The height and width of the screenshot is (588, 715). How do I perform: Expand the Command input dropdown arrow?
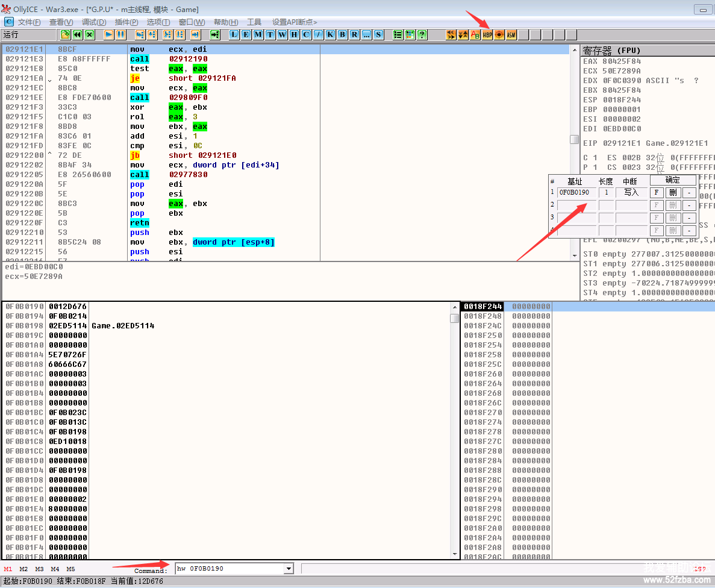(x=289, y=569)
